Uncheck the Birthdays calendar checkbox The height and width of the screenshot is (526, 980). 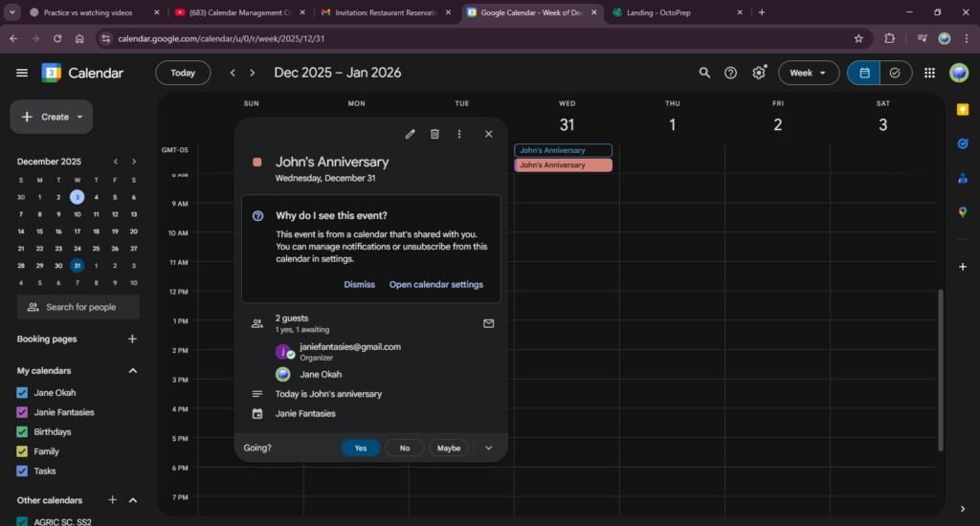[x=22, y=431]
